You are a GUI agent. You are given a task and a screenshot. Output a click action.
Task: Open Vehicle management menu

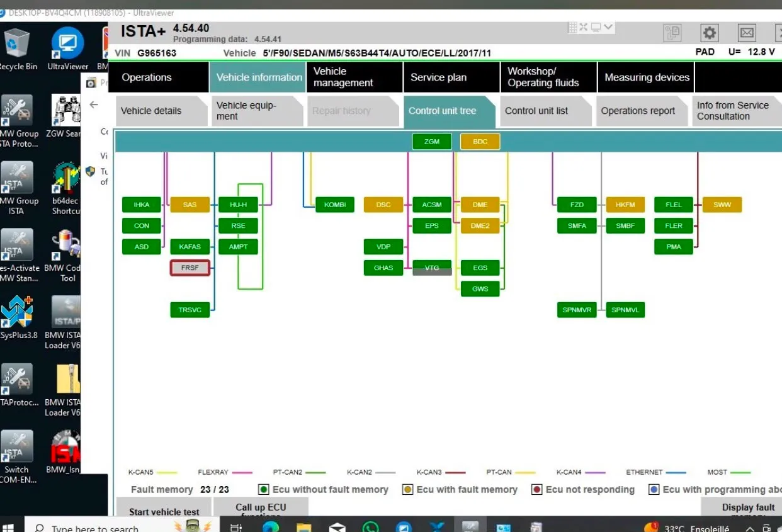tap(354, 77)
